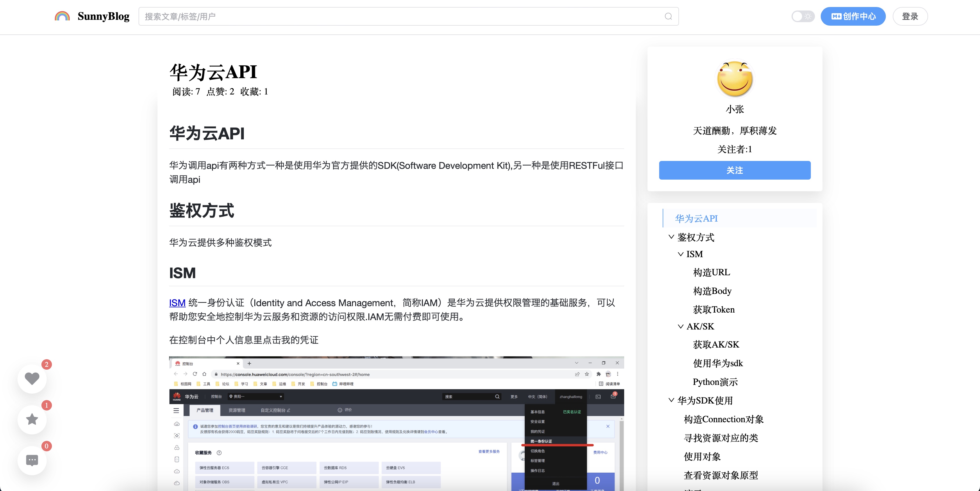Jump to 构造Body in the outline
The width and height of the screenshot is (980, 491).
(712, 291)
